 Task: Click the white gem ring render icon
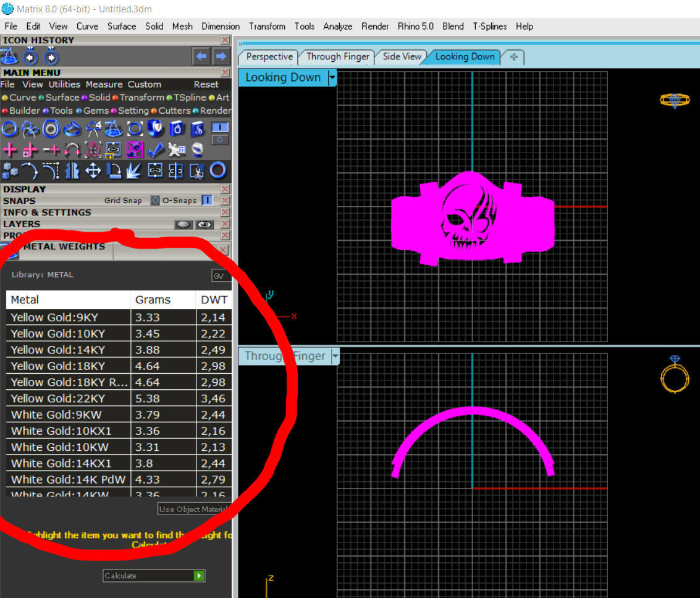click(197, 149)
